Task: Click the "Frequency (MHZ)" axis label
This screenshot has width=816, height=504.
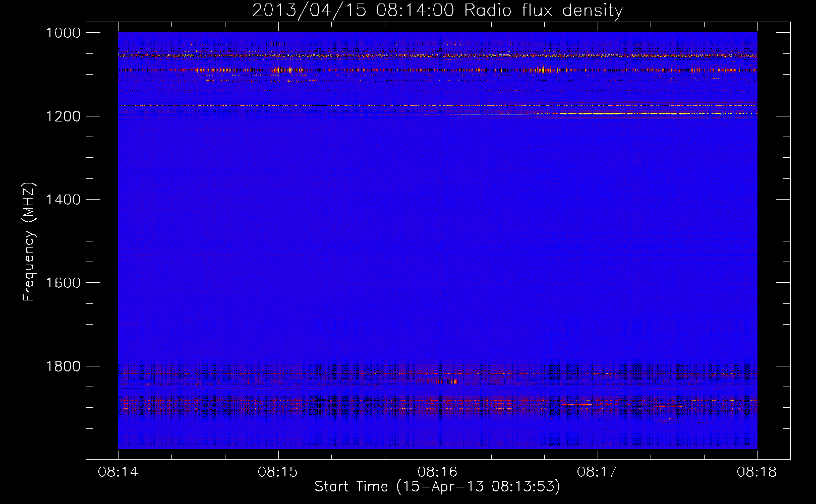Action: pyautogui.click(x=29, y=242)
